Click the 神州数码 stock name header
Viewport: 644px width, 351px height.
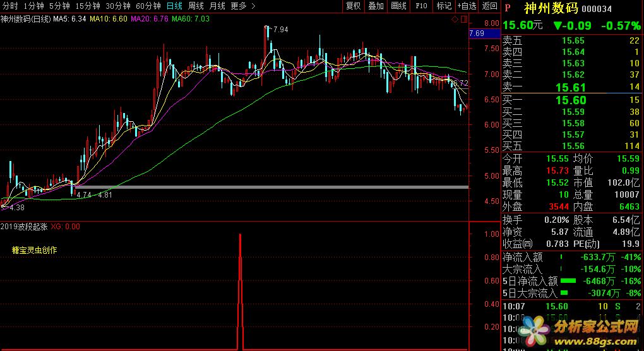click(x=551, y=8)
